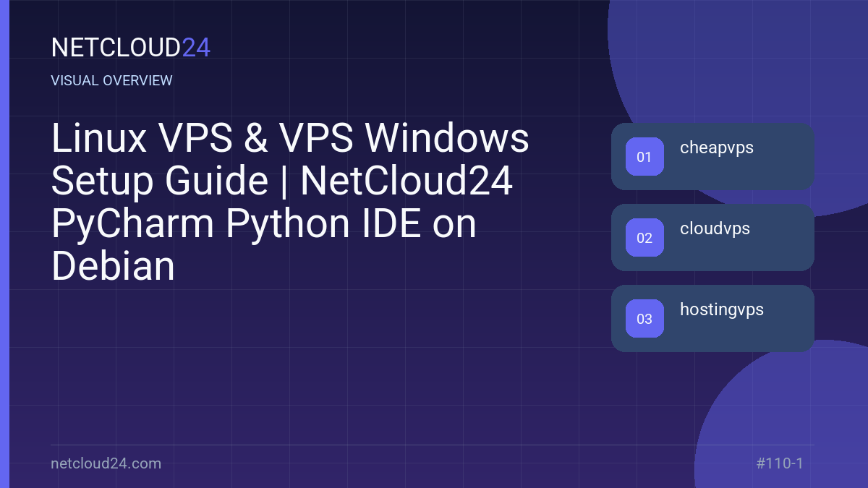Open the hostingvps card

(712, 319)
